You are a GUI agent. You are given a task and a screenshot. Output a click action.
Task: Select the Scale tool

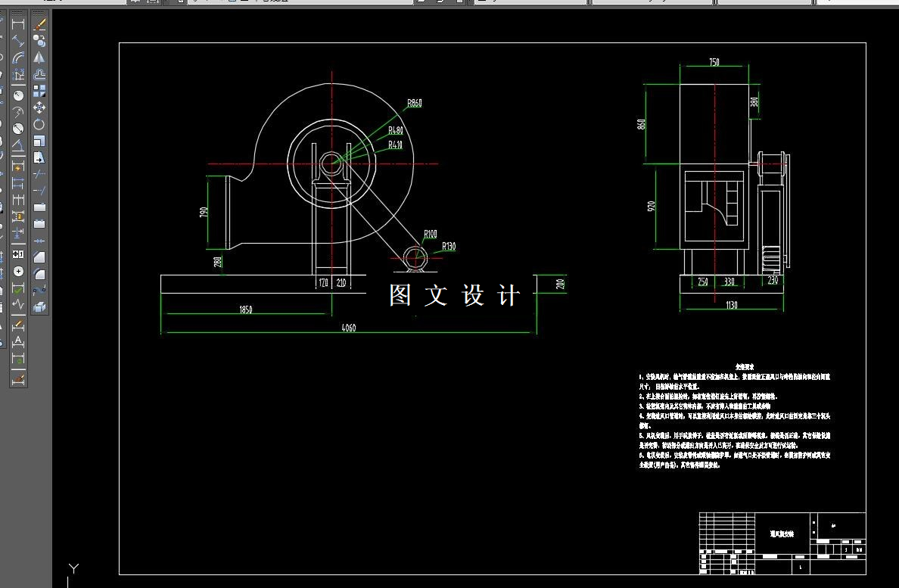39,141
